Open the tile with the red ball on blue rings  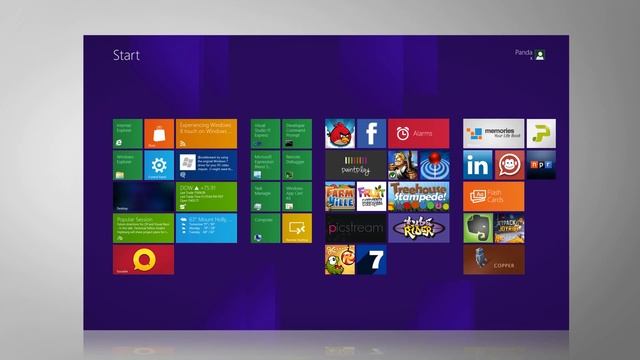pyautogui.click(x=435, y=165)
